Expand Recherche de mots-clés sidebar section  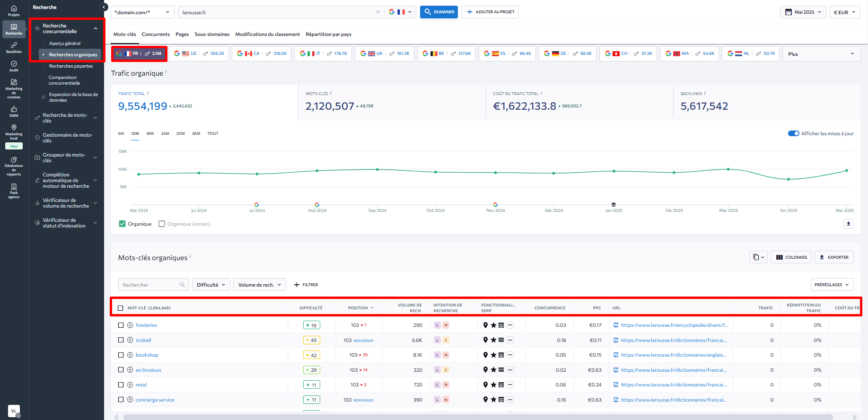[x=66, y=118]
